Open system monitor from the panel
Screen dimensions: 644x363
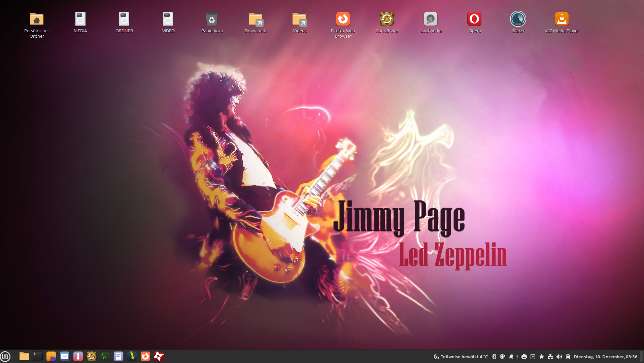coord(105,356)
